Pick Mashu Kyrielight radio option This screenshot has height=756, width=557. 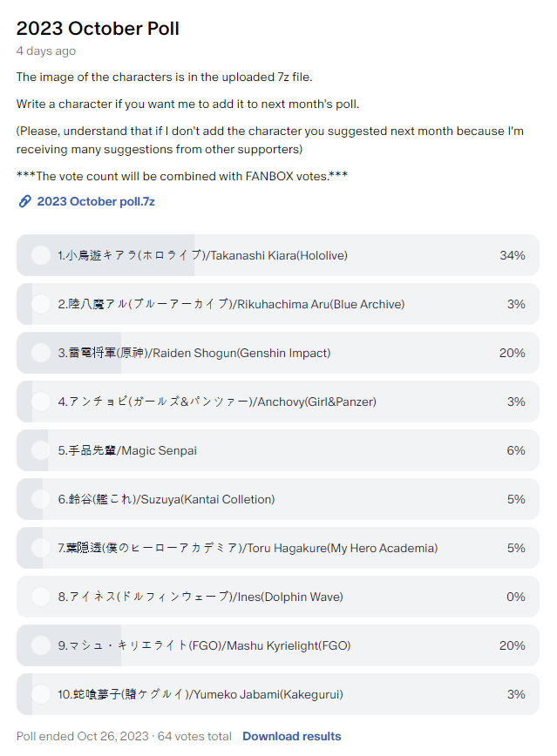[41, 645]
